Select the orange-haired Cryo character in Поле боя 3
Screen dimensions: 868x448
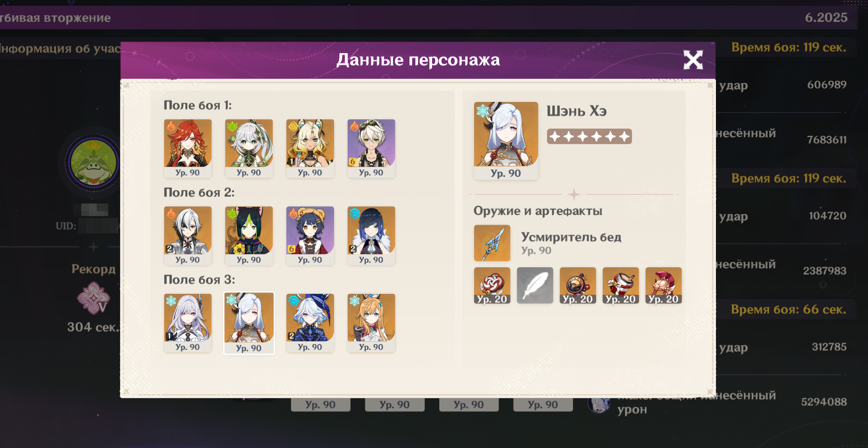point(371,323)
